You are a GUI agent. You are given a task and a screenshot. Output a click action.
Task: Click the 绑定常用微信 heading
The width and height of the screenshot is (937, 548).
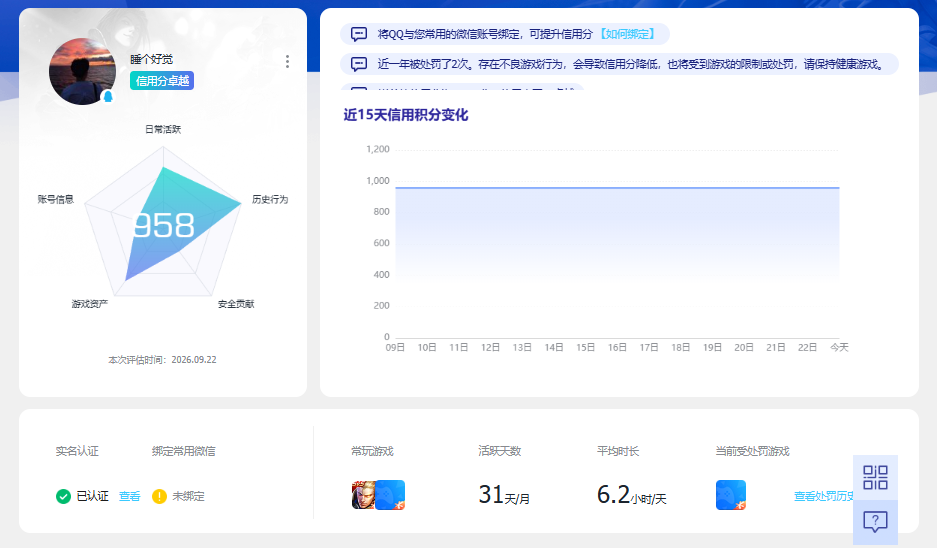point(183,451)
